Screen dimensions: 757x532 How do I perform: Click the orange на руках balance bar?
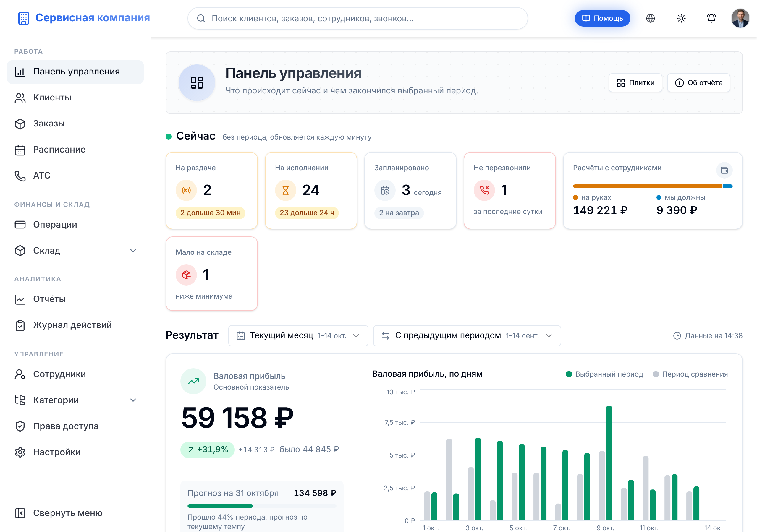[x=647, y=186]
